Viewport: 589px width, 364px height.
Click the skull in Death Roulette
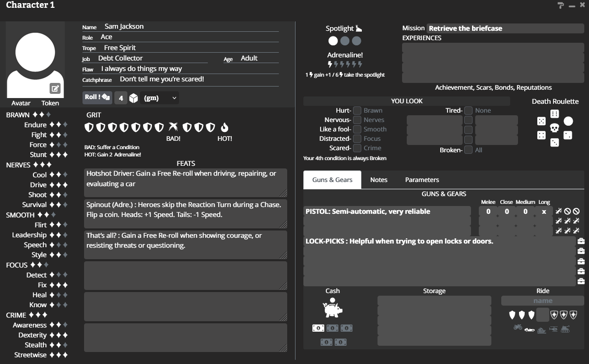(x=555, y=128)
